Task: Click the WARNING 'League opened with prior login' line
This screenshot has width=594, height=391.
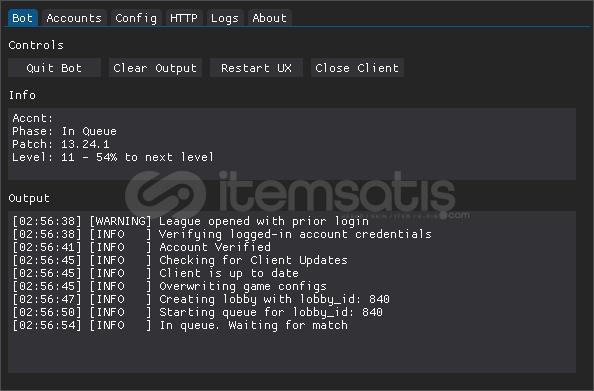Action: (x=191, y=221)
